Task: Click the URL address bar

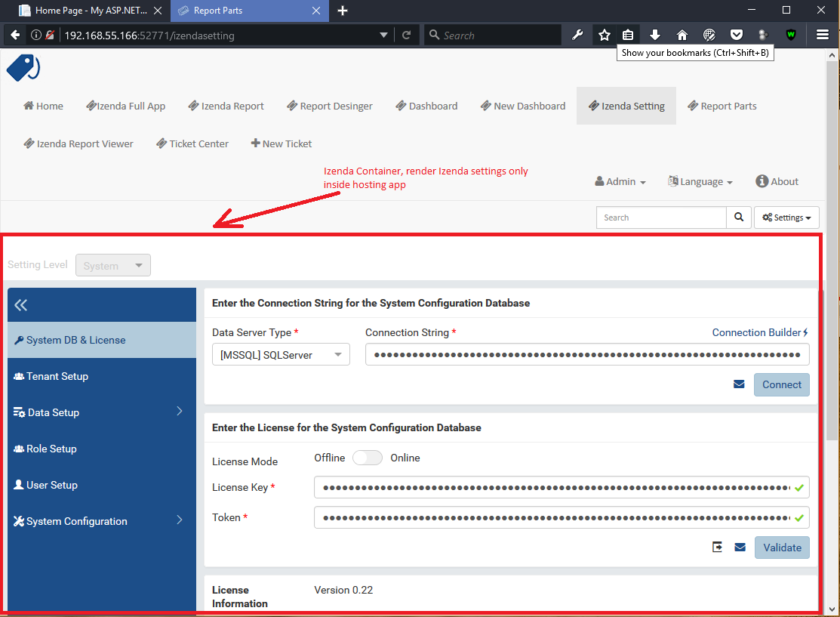Action: [220, 35]
